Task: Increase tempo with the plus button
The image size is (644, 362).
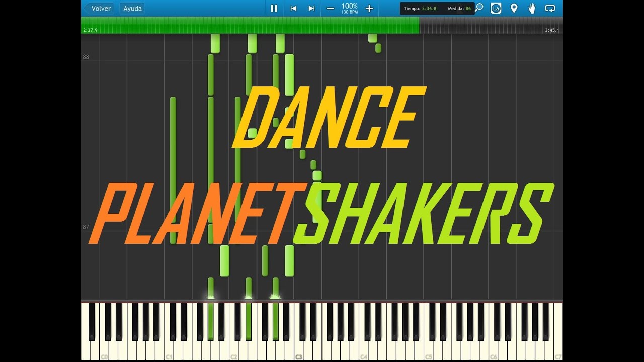Action: click(x=369, y=8)
